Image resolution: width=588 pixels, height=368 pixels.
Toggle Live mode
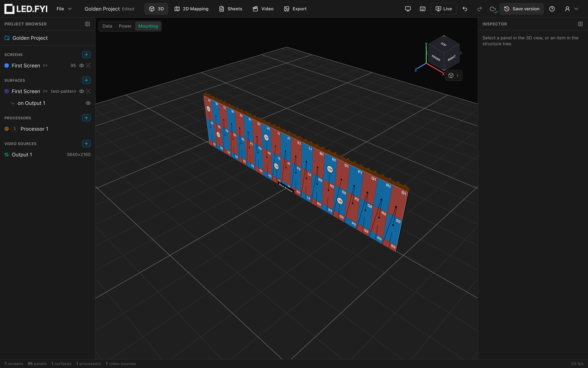point(444,9)
